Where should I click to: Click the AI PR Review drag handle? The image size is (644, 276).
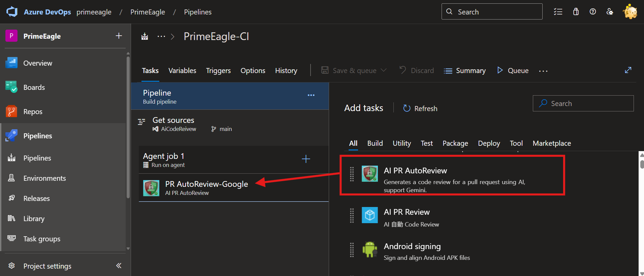pyautogui.click(x=352, y=215)
